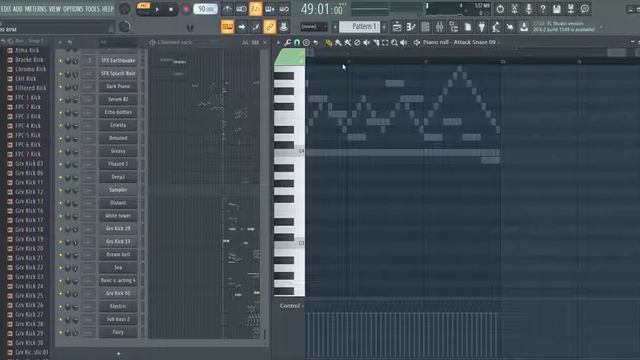Open the Browser view icon
This screenshot has height=360, width=640.
pos(453,27)
